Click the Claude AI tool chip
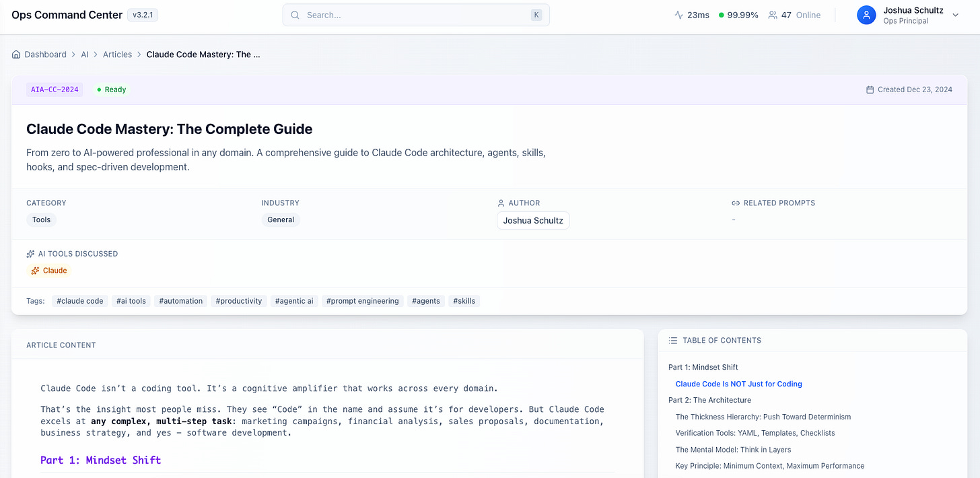 point(48,271)
